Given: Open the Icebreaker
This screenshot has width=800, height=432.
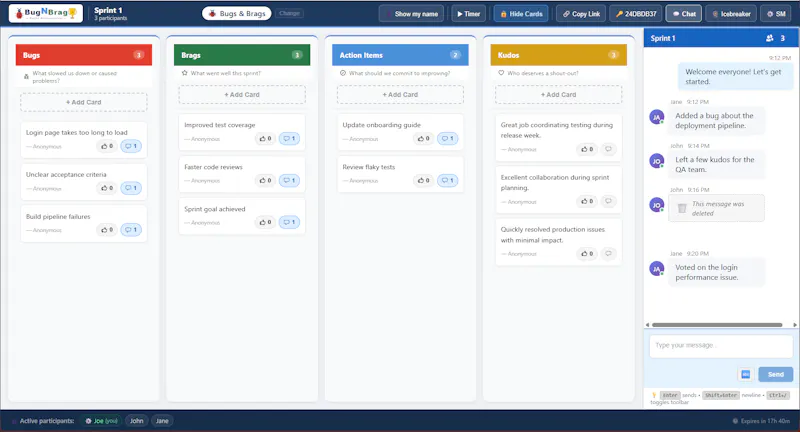Looking at the screenshot, I should [731, 14].
